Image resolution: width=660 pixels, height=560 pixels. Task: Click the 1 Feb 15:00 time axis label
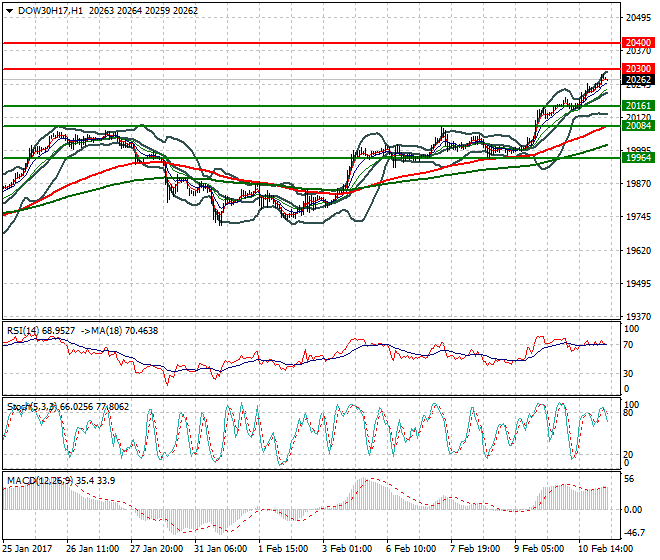pos(283,549)
